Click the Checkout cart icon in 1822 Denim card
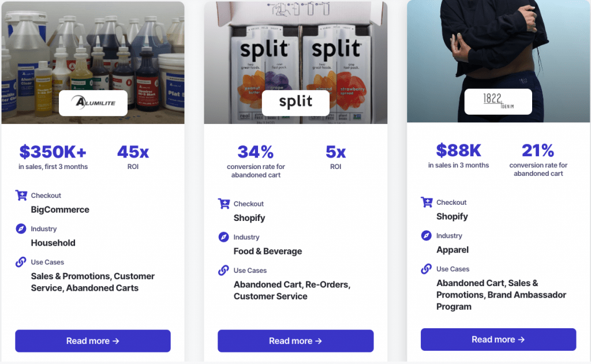591x364 pixels. pyautogui.click(x=427, y=202)
